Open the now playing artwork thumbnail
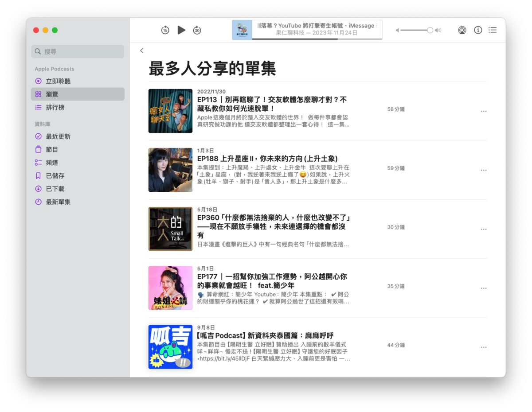 (x=242, y=30)
